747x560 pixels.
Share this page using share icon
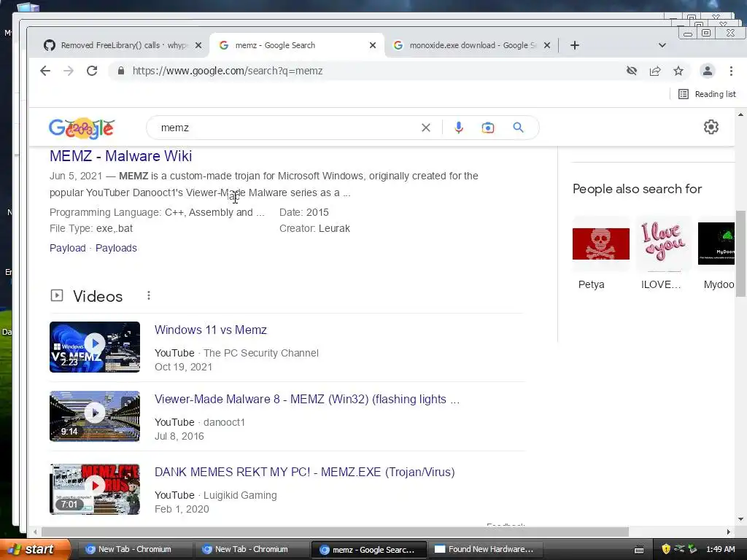click(655, 71)
